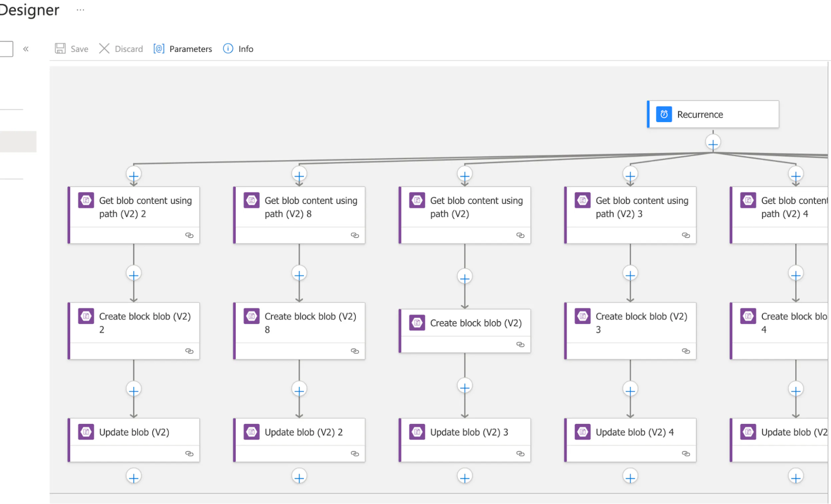
Task: Add a step below Update blob (V2) 3
Action: [465, 477]
